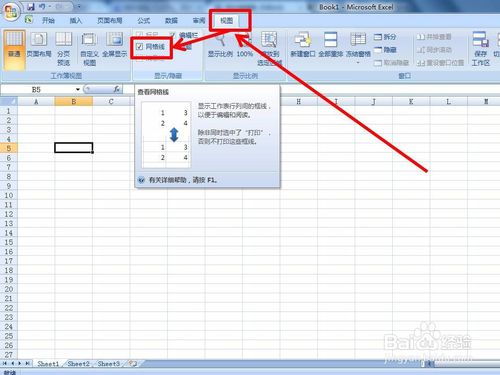The image size is (500, 375).
Task: Open a New Window (新建窗口)
Action: coord(303,44)
